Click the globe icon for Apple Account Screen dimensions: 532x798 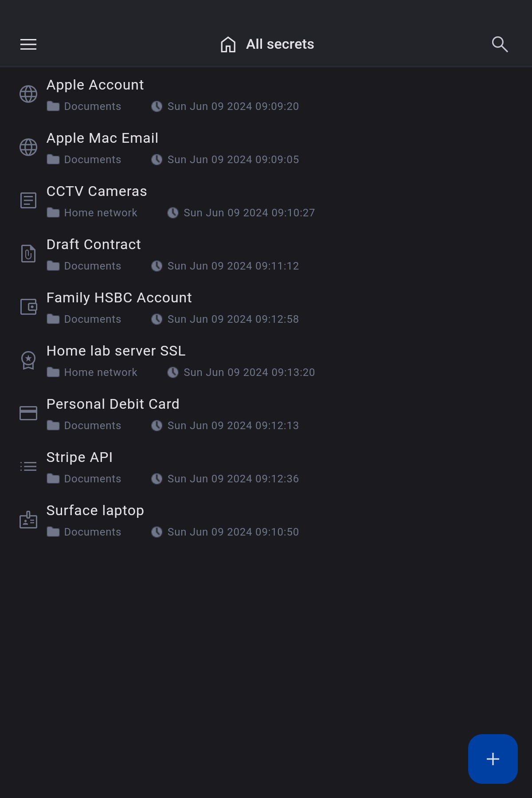pos(28,94)
